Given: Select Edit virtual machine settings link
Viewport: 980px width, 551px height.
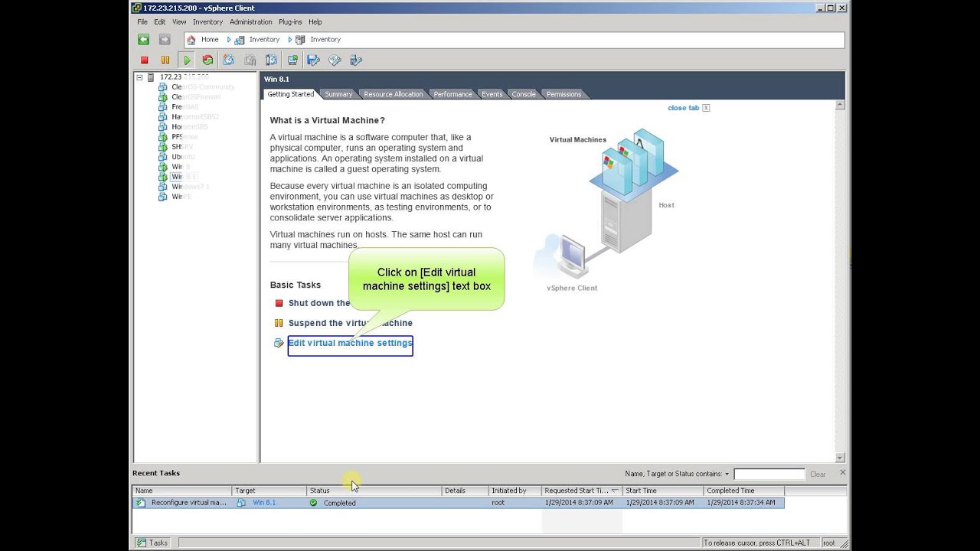Looking at the screenshot, I should (x=350, y=343).
